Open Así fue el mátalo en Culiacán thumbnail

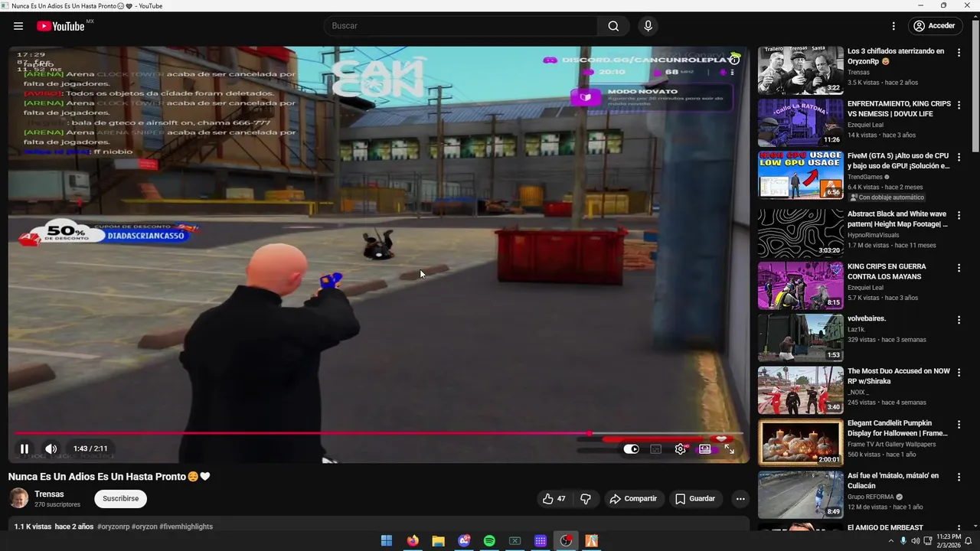[801, 494]
